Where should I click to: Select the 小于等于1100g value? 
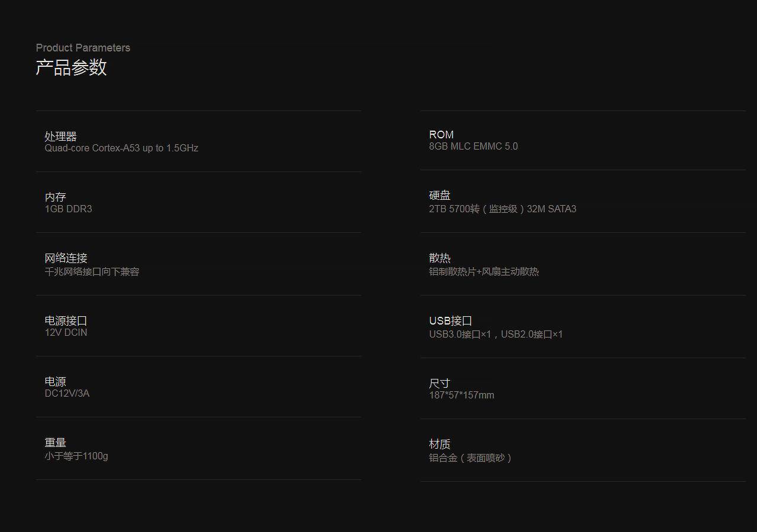pyautogui.click(x=76, y=456)
